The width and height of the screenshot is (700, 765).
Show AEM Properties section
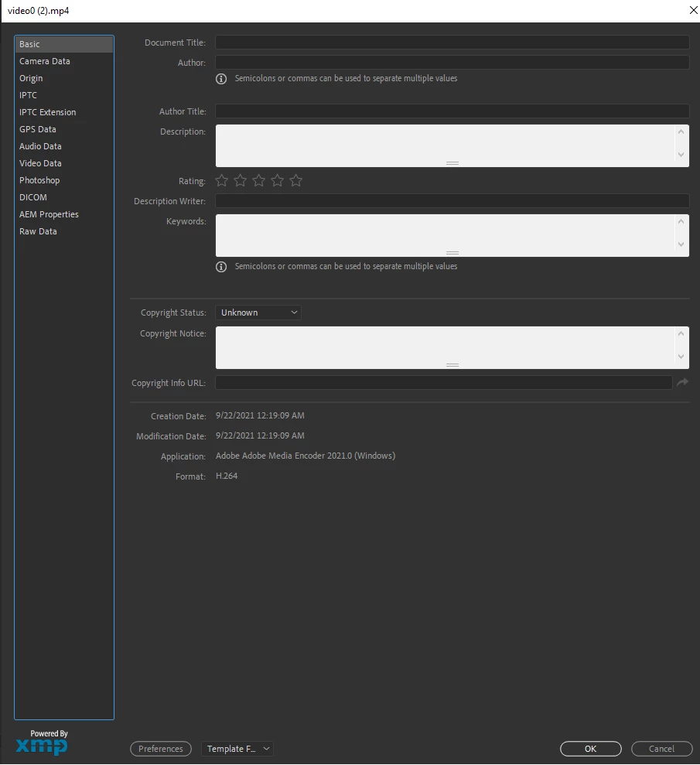pos(64,215)
